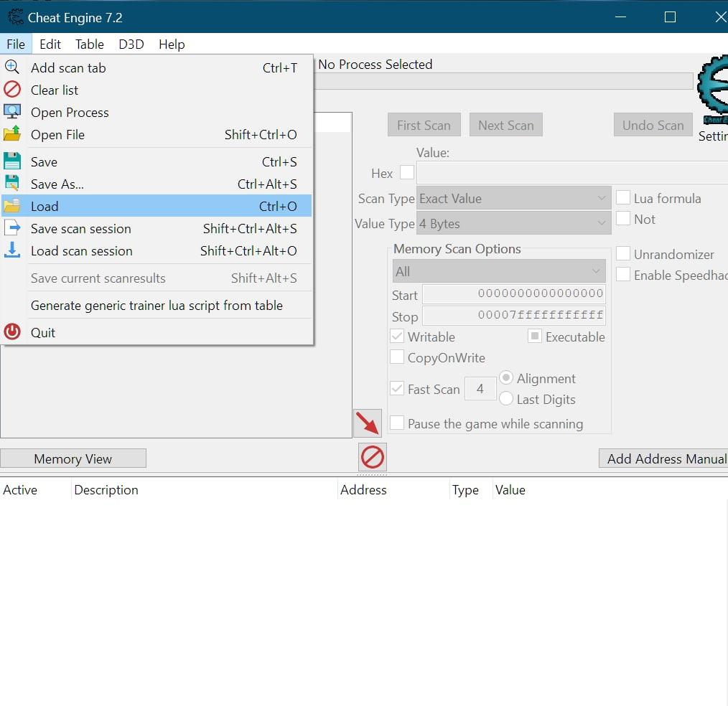Check the Enable Speedhack option
The image size is (728, 706).
622,275
